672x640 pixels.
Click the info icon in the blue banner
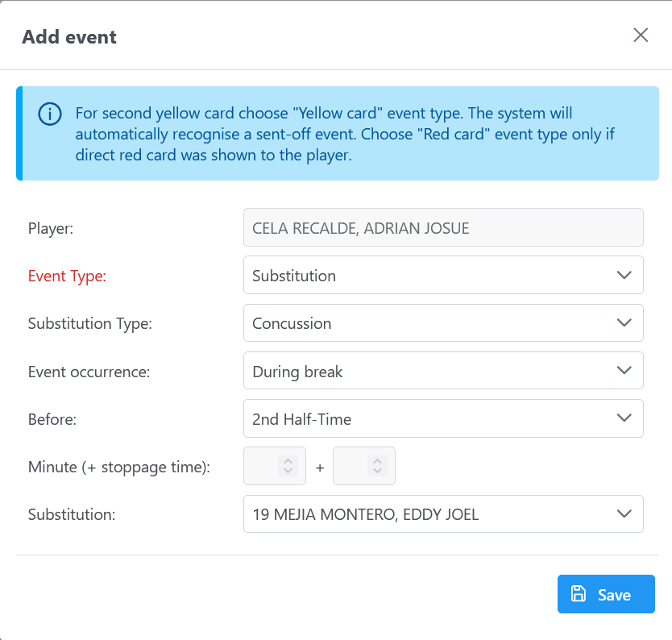tap(50, 114)
